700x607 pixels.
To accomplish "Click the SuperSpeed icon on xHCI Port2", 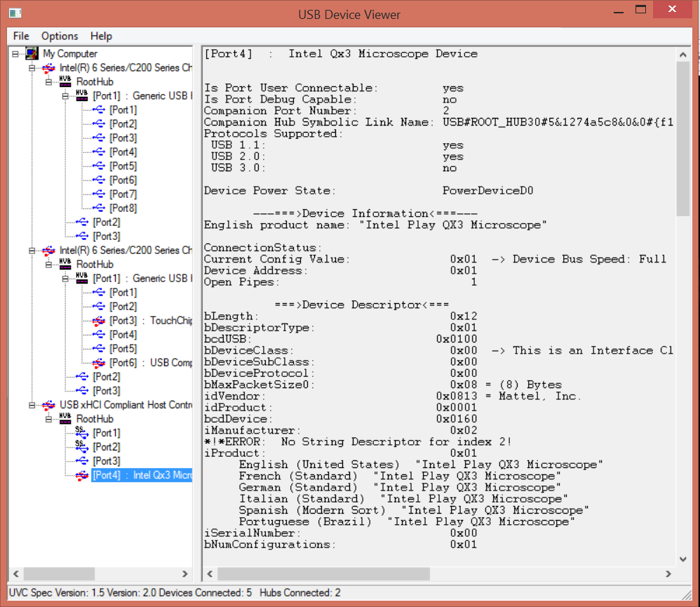I will tap(81, 446).
